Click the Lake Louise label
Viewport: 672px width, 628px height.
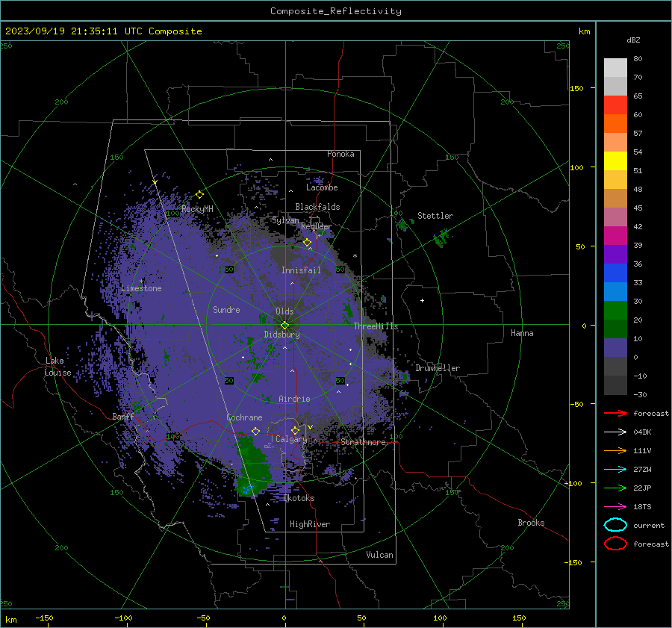pyautogui.click(x=57, y=367)
